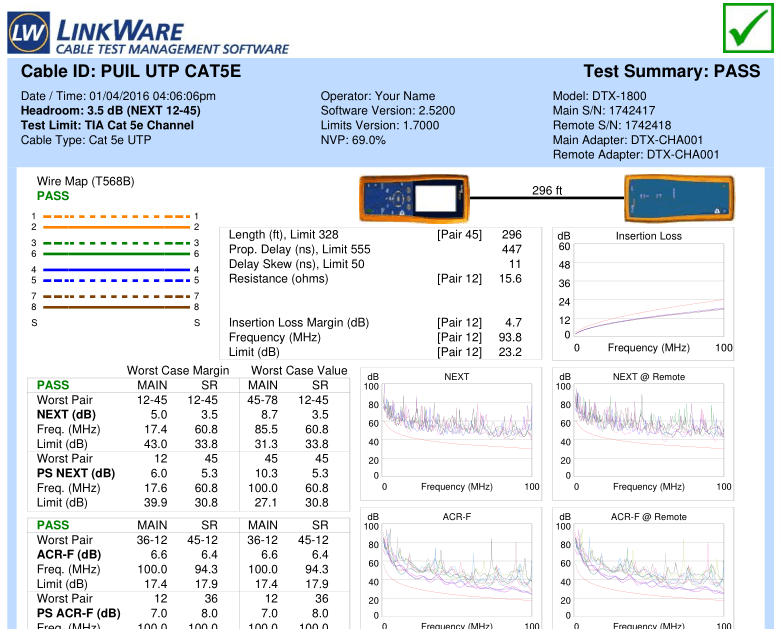Select 'ACR-F (dB)' row label
The height and width of the screenshot is (629, 781).
click(69, 554)
